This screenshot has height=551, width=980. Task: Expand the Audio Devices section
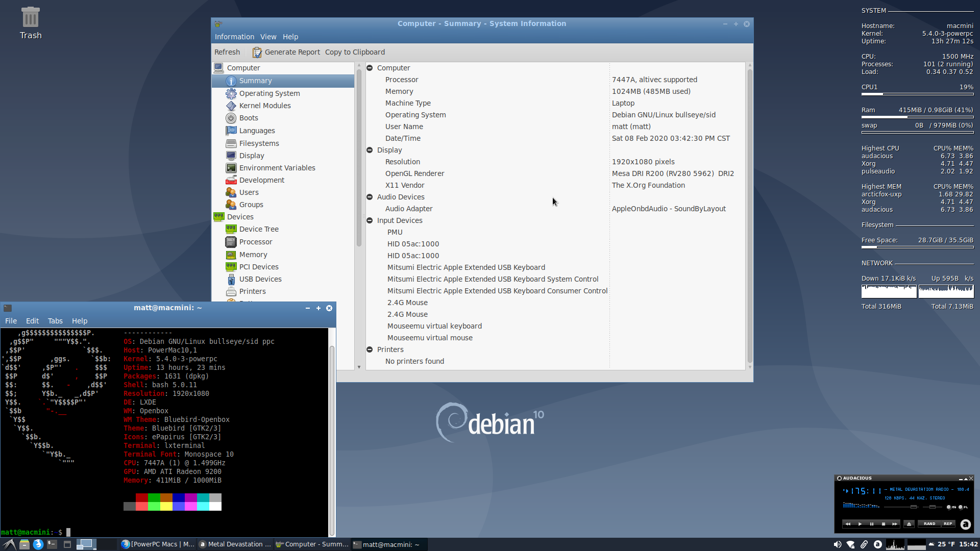[370, 196]
